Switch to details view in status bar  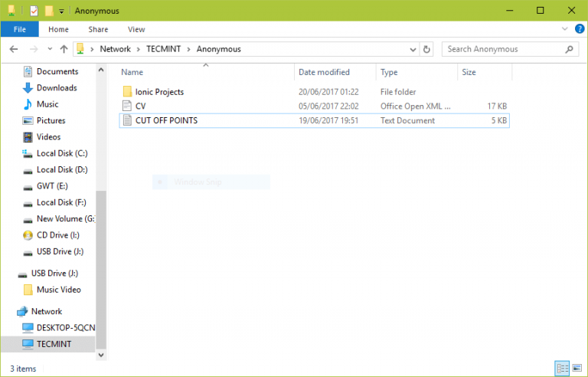click(x=563, y=369)
